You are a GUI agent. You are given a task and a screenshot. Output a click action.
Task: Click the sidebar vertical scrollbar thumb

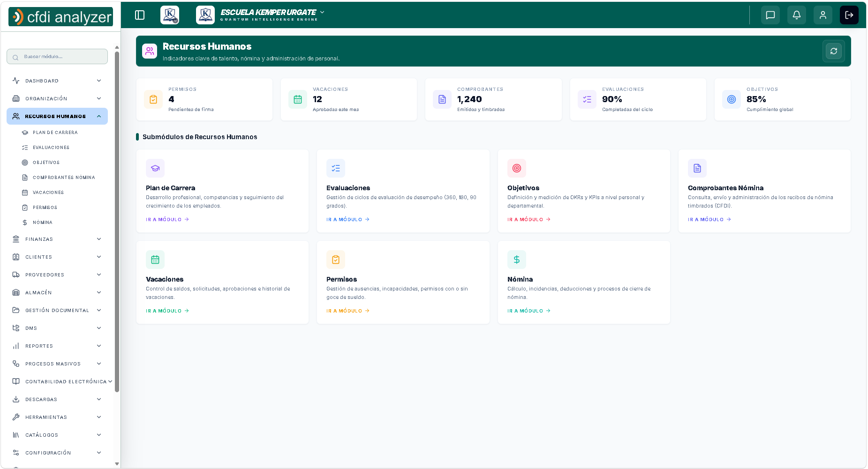tap(117, 221)
